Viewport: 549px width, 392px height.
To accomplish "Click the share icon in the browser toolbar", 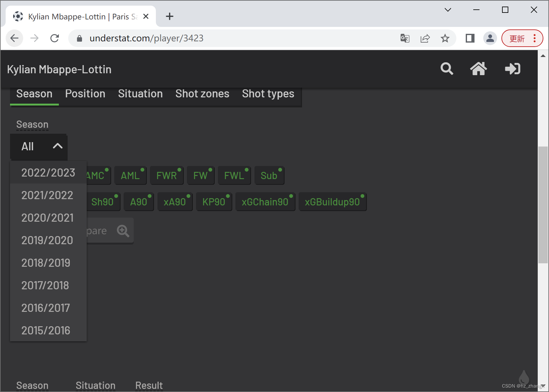I will tap(425, 38).
